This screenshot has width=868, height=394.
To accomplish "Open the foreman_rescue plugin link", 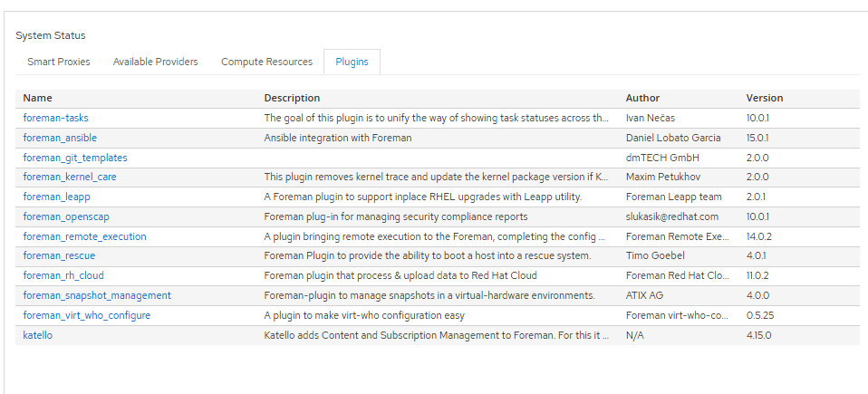I will pyautogui.click(x=59, y=256).
